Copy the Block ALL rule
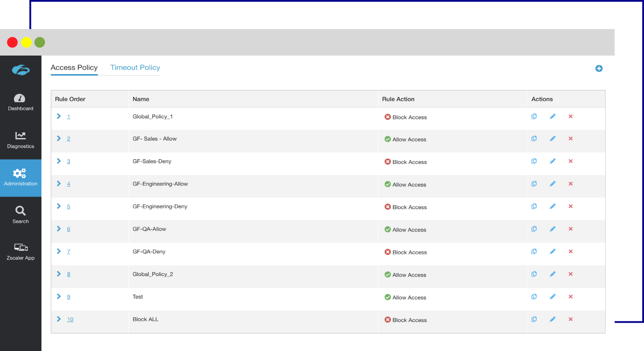The image size is (644, 351). (534, 319)
